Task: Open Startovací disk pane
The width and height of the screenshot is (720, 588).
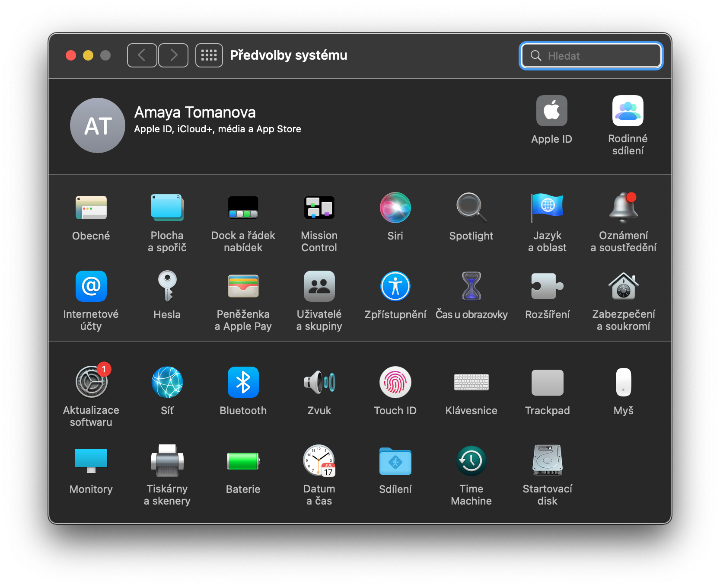Action: (548, 461)
